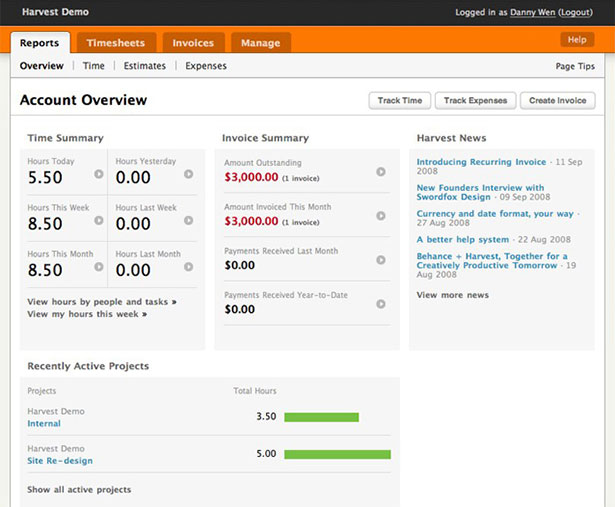615x507 pixels.
Task: Click the 0.00 Hours Yesterday value
Action: point(133,178)
